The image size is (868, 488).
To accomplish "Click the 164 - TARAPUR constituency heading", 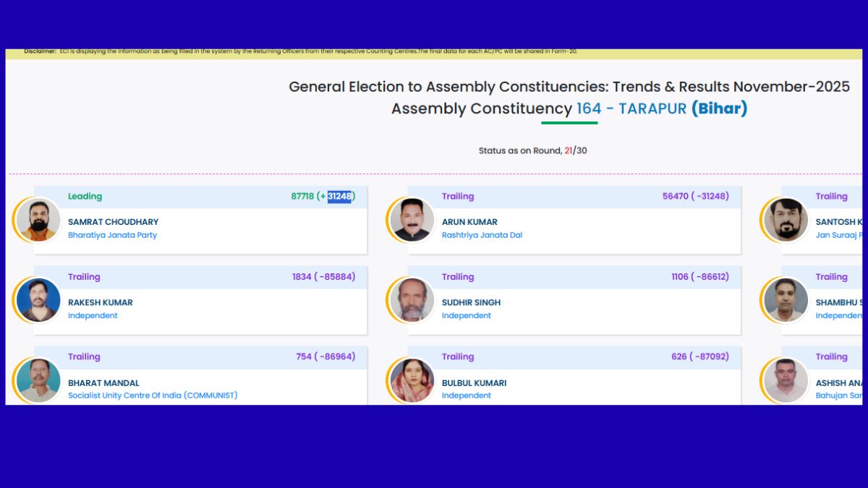I will [x=631, y=109].
